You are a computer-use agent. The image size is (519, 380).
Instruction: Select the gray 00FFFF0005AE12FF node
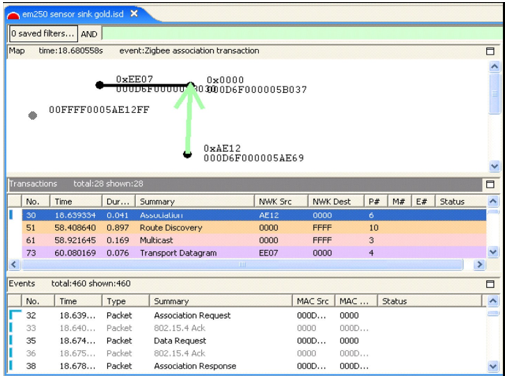pyautogui.click(x=32, y=115)
